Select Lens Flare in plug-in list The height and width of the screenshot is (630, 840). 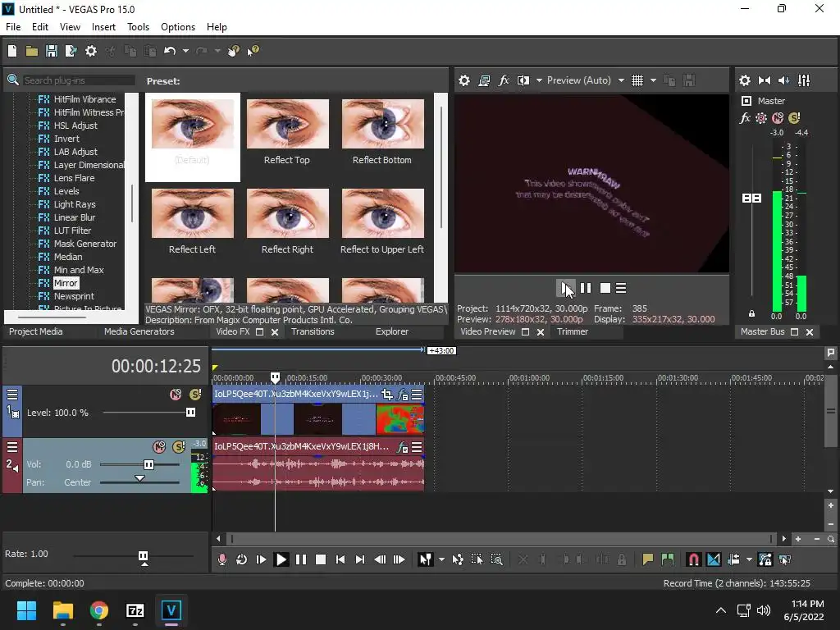74,178
